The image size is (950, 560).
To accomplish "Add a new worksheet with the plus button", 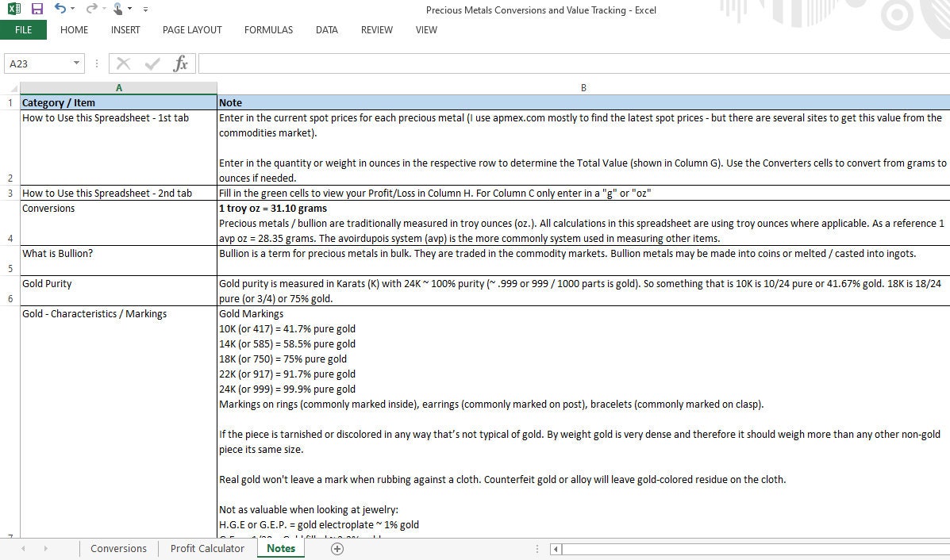I will point(337,548).
